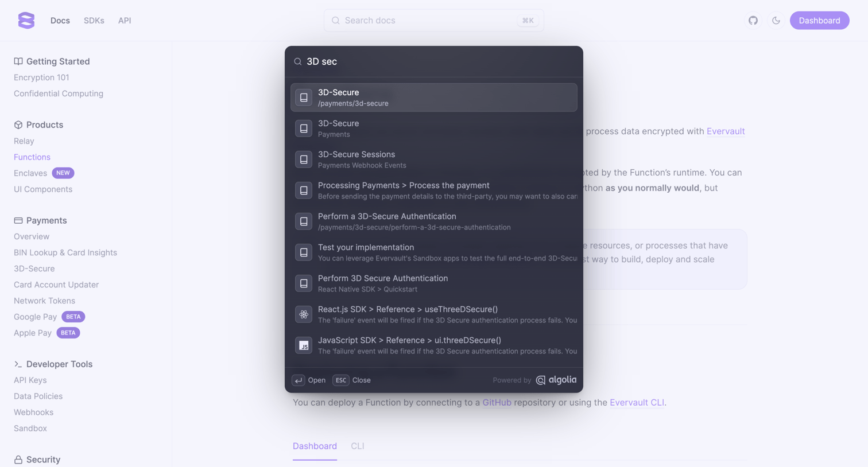The height and width of the screenshot is (467, 868).
Task: Open Webhooks in sidebar
Action: pyautogui.click(x=33, y=412)
